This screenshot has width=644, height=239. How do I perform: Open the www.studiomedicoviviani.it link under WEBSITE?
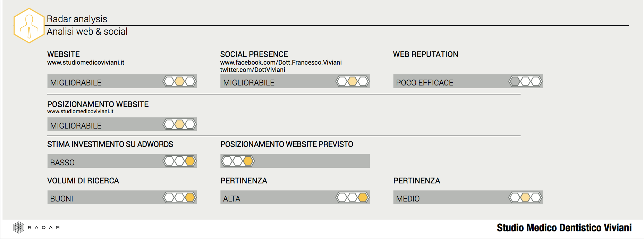86,63
